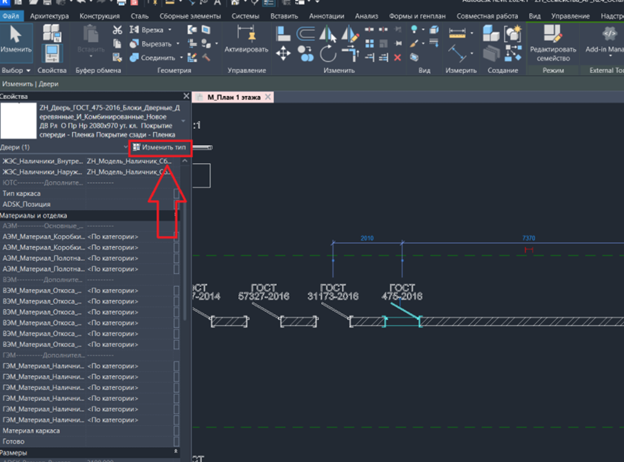
Task: Click the properties scroll-up arrow
Action: click(x=185, y=161)
